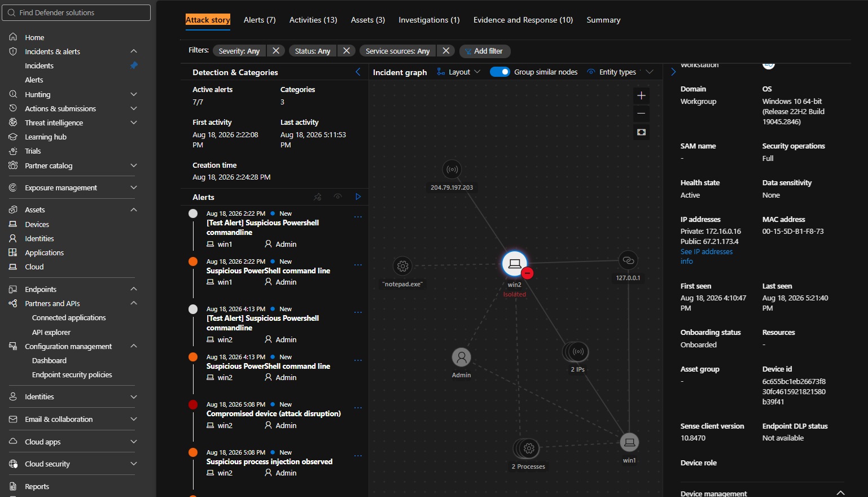Image resolution: width=868 pixels, height=497 pixels.
Task: Open the Layout dropdown
Action: point(459,72)
